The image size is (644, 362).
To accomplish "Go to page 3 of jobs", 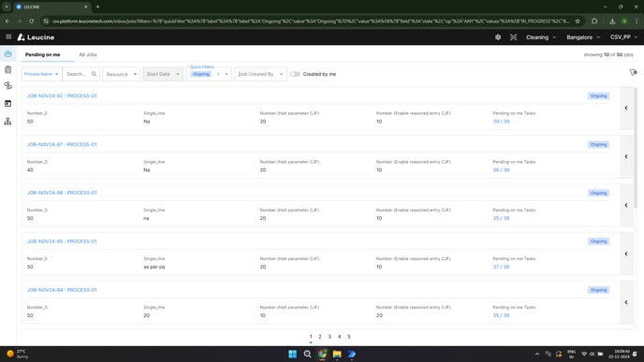I will [329, 337].
